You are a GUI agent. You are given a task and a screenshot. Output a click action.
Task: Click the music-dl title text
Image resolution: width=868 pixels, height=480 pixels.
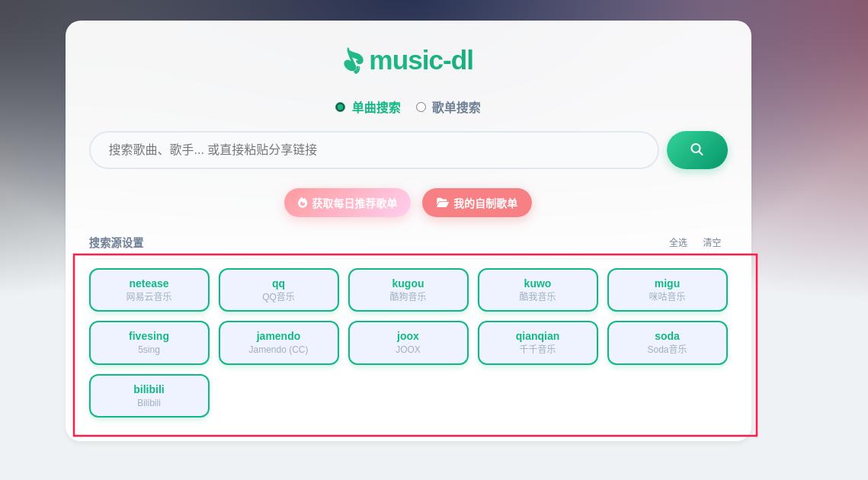[421, 60]
